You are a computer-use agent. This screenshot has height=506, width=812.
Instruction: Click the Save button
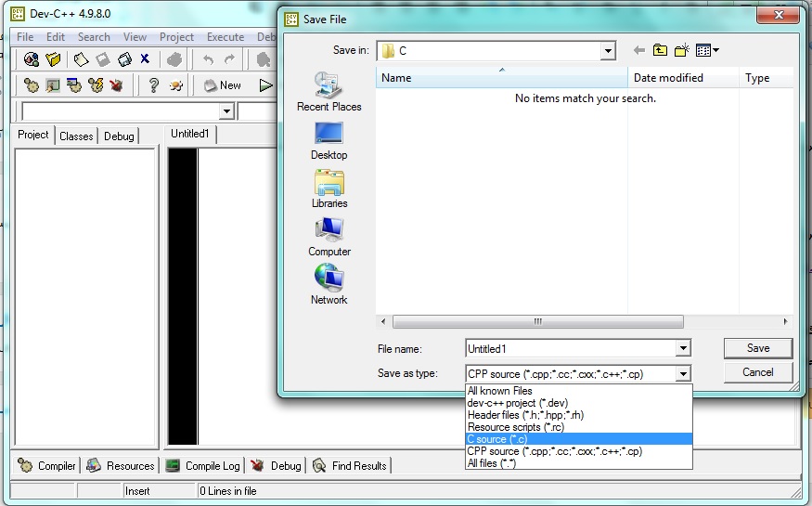coord(758,348)
